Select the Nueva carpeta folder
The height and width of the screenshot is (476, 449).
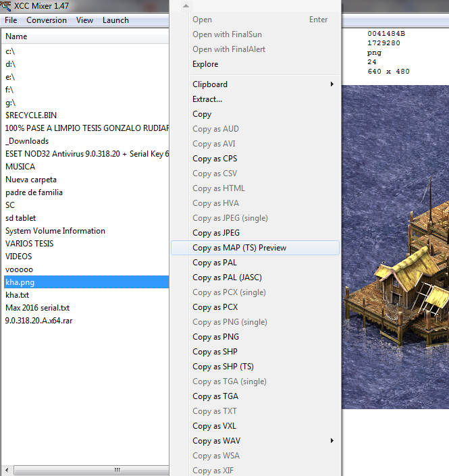pyautogui.click(x=31, y=180)
